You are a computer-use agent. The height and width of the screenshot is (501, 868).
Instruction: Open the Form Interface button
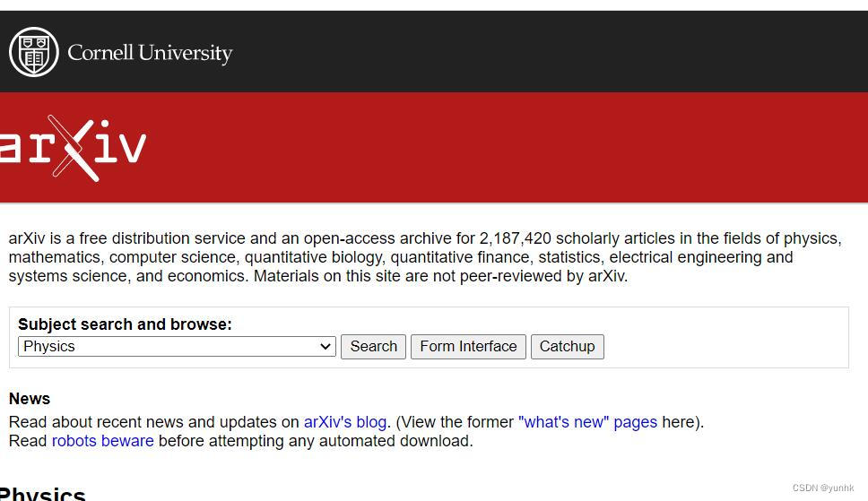point(468,347)
